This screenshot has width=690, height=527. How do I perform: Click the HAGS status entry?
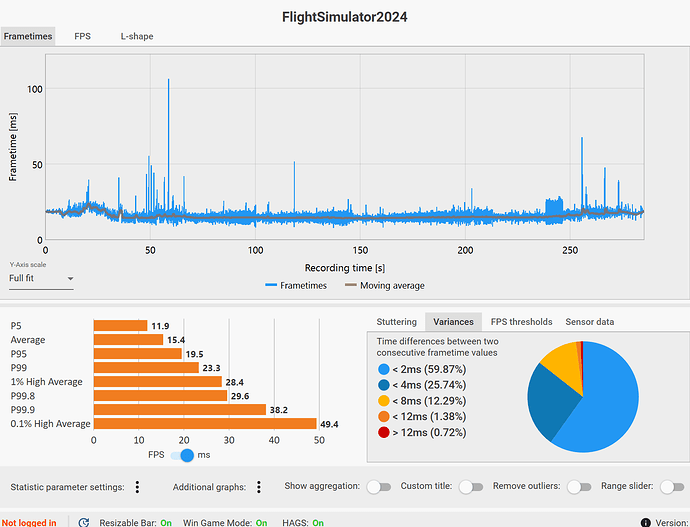click(303, 523)
